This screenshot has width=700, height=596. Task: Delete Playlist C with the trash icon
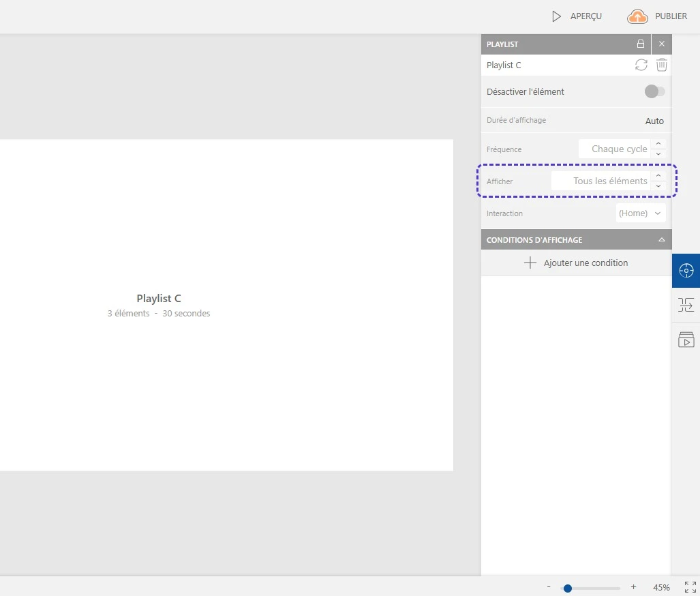(662, 65)
